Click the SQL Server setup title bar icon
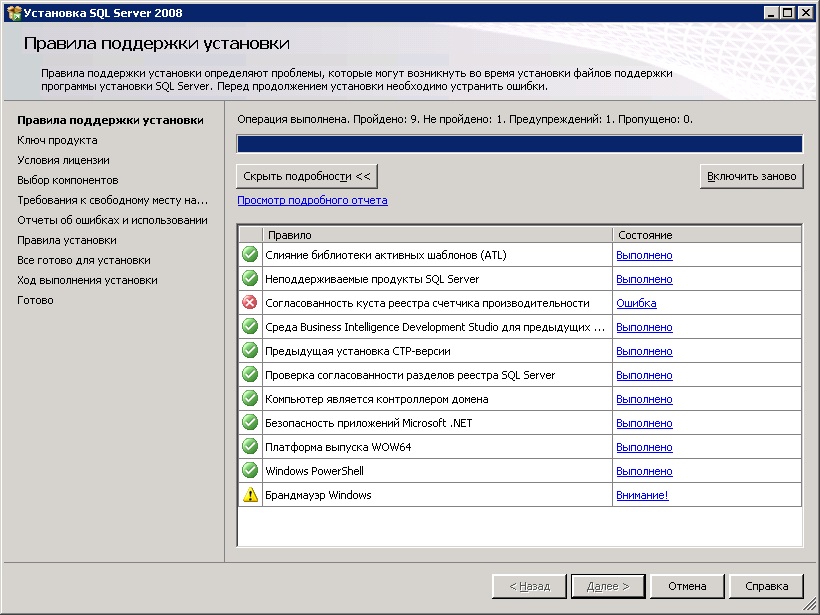This screenshot has width=820, height=615. 14,13
